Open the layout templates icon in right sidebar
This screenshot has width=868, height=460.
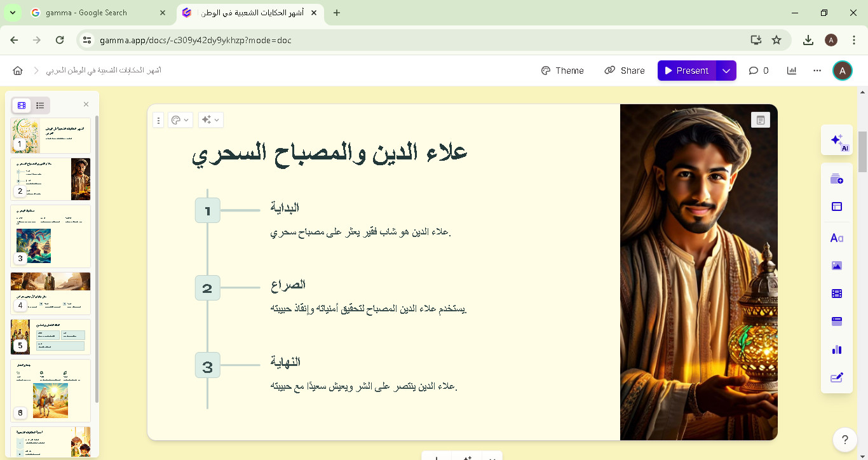tap(836, 206)
